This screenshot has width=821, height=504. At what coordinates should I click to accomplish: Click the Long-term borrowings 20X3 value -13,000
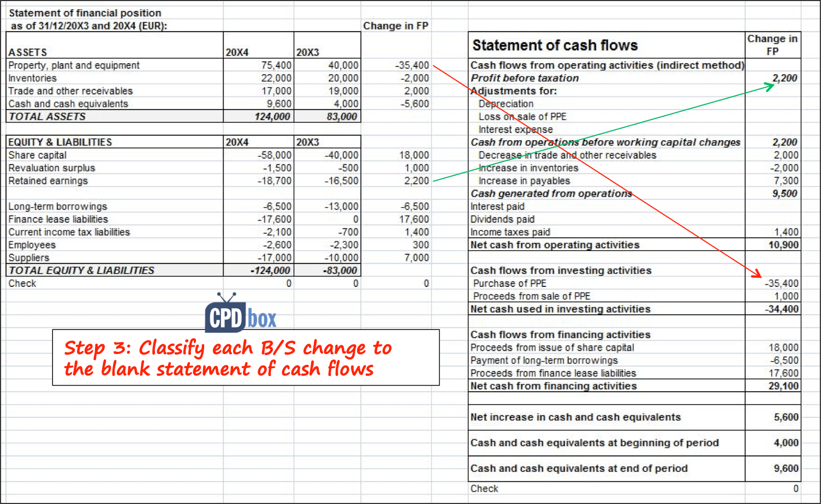click(342, 207)
